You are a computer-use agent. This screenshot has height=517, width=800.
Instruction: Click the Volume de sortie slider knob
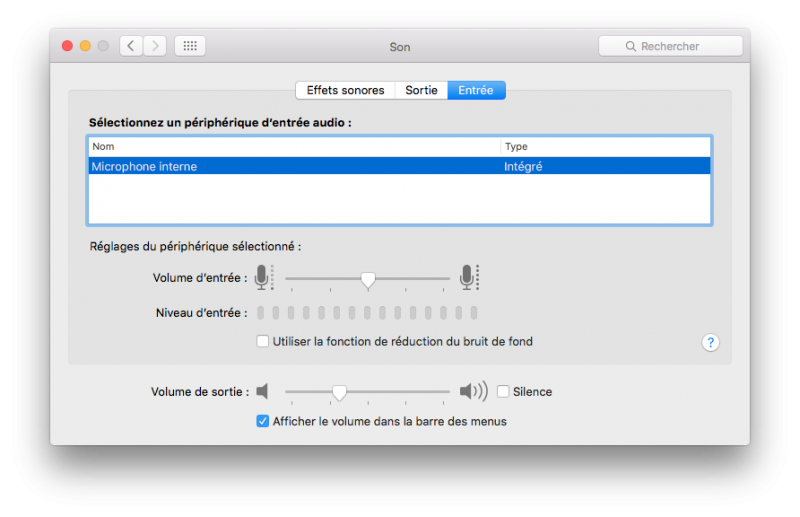click(339, 392)
